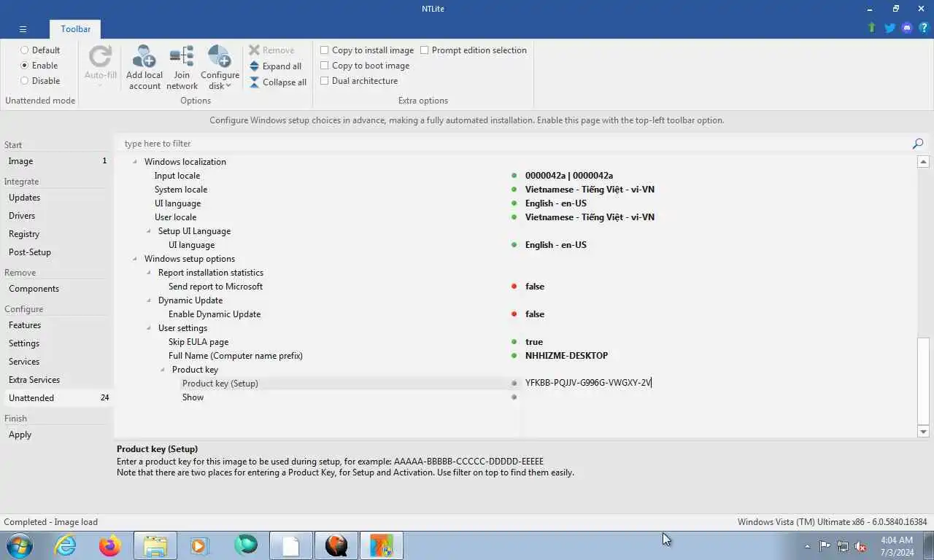Click the network tray icon
Viewport: 934px width, 560px height.
(x=843, y=546)
